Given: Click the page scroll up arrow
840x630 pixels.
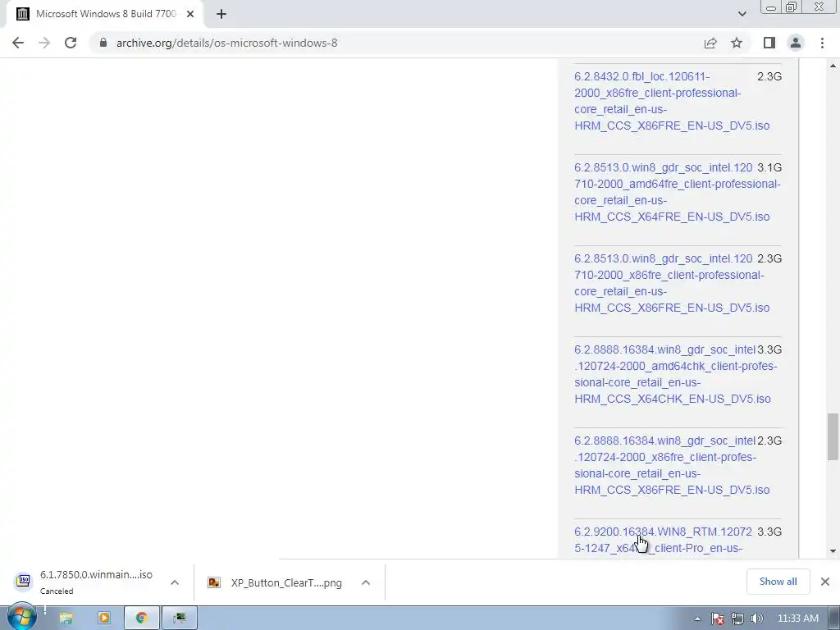Looking at the screenshot, I should pyautogui.click(x=833, y=66).
